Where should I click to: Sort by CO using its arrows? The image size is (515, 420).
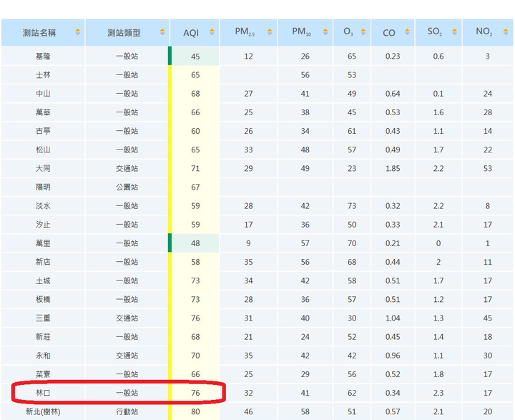coord(407,32)
